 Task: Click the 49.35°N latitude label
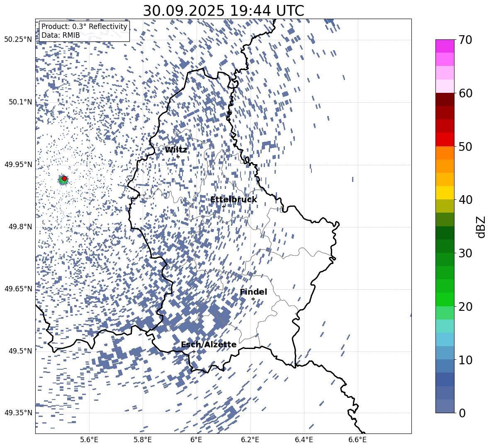pyautogui.click(x=18, y=413)
